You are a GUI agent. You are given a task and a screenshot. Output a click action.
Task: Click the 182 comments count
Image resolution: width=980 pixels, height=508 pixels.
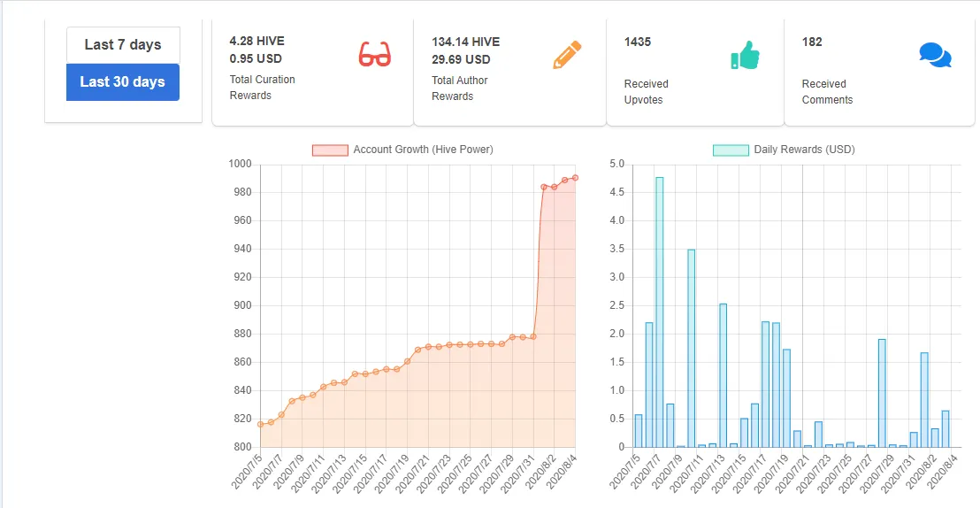click(812, 42)
